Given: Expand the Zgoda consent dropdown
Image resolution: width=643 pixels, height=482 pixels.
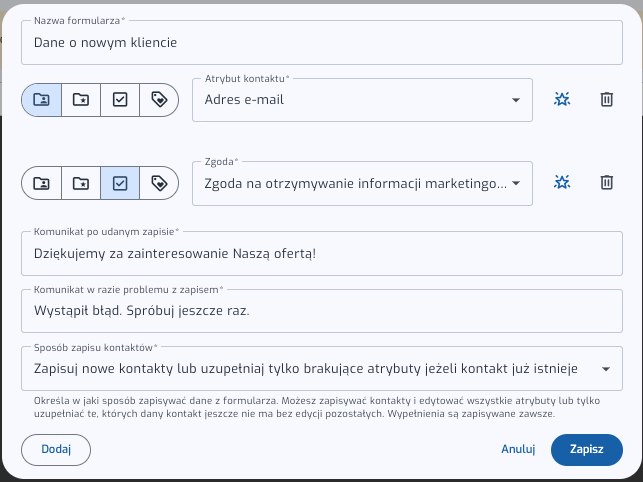Looking at the screenshot, I should pyautogui.click(x=362, y=183).
